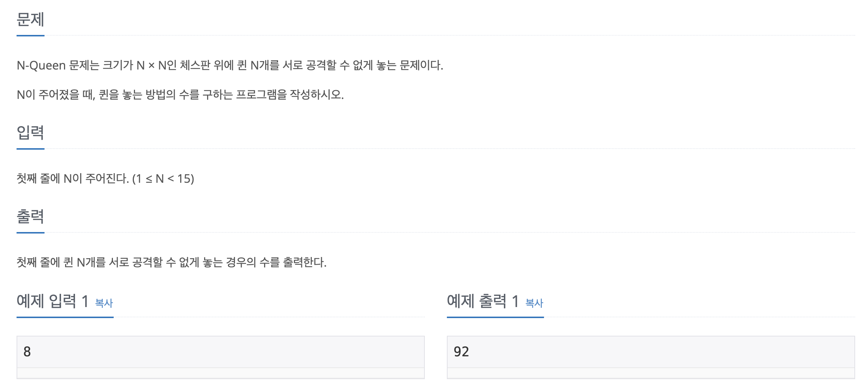Click the 출력 section heading

pyautogui.click(x=29, y=217)
